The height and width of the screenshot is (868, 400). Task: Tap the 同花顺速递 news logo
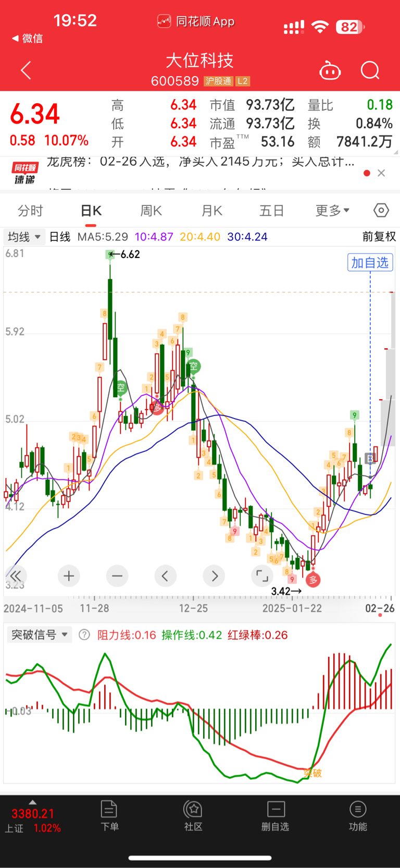point(24,173)
